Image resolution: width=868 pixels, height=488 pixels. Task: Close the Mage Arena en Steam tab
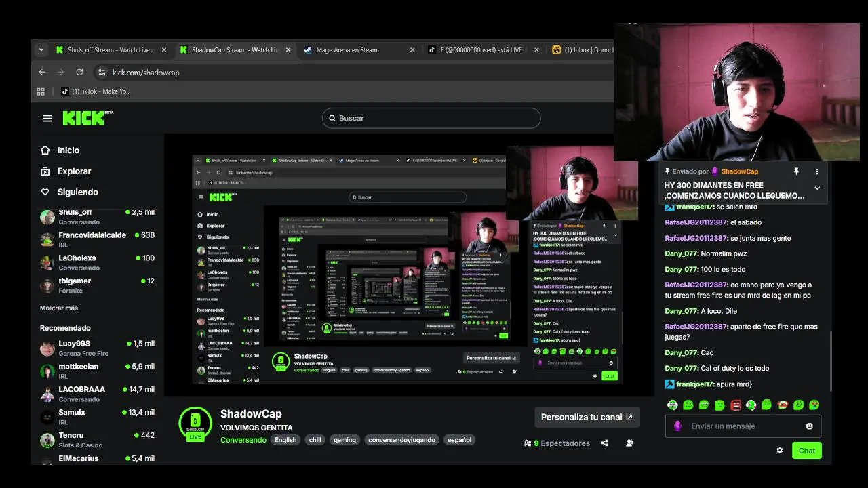tap(412, 49)
